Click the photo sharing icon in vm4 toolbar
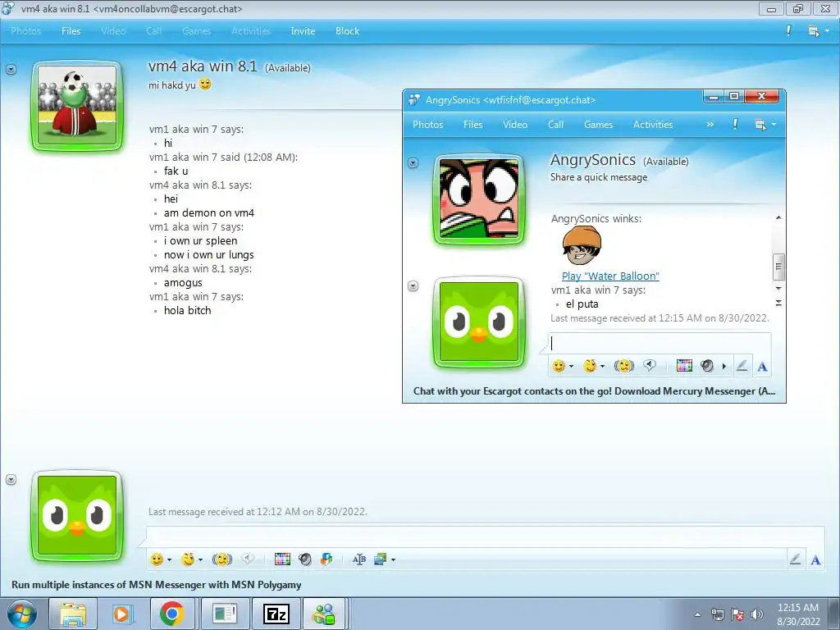The width and height of the screenshot is (840, 630). click(x=381, y=559)
